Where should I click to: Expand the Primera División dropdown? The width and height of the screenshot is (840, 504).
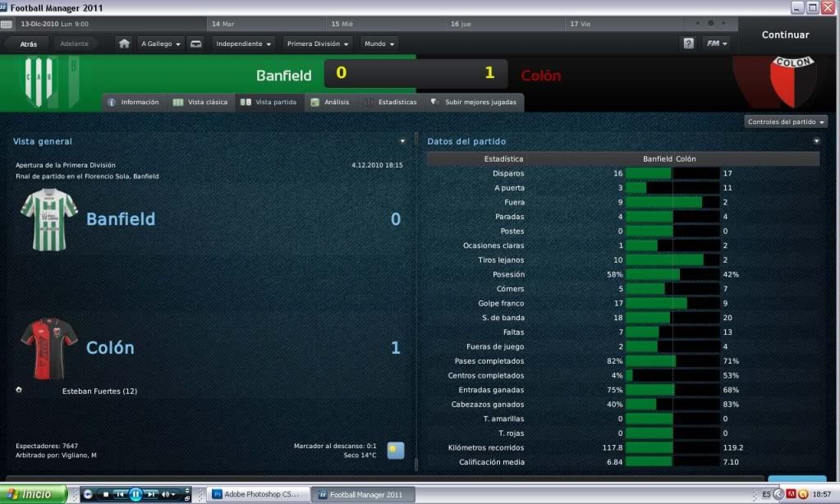(x=318, y=44)
